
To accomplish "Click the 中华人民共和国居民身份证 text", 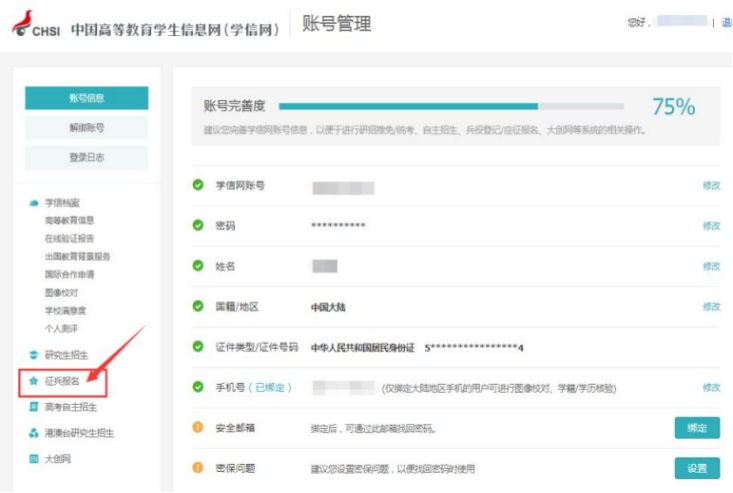I will pyautogui.click(x=363, y=348).
